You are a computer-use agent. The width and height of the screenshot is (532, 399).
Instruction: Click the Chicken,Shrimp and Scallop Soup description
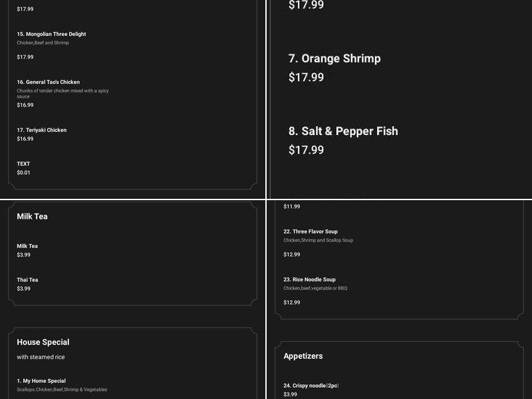[318, 240]
